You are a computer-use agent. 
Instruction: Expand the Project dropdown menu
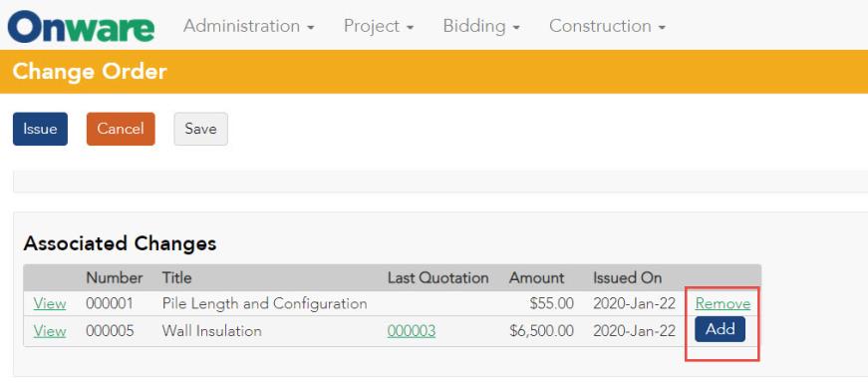(378, 26)
